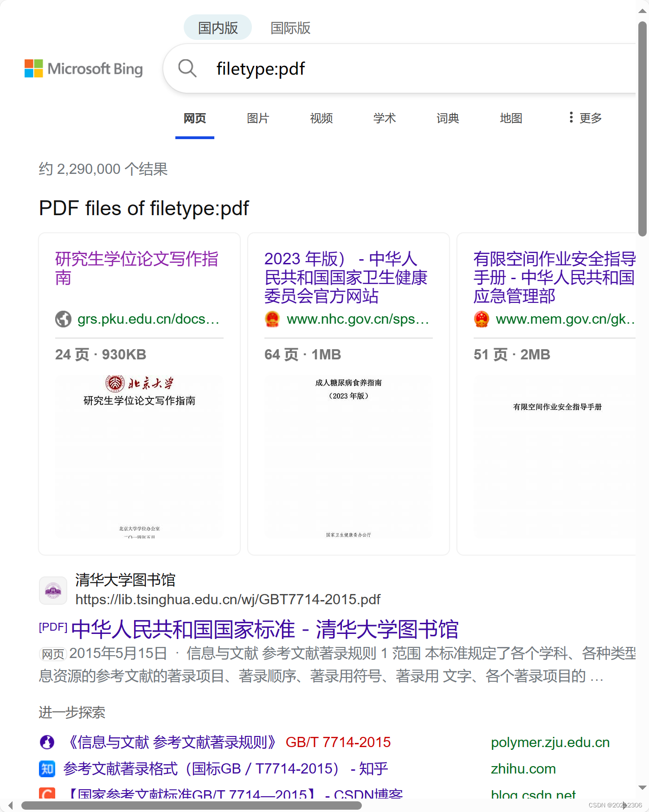
Task: Click the grs.pku.edu.cn/docs URL
Action: [148, 319]
